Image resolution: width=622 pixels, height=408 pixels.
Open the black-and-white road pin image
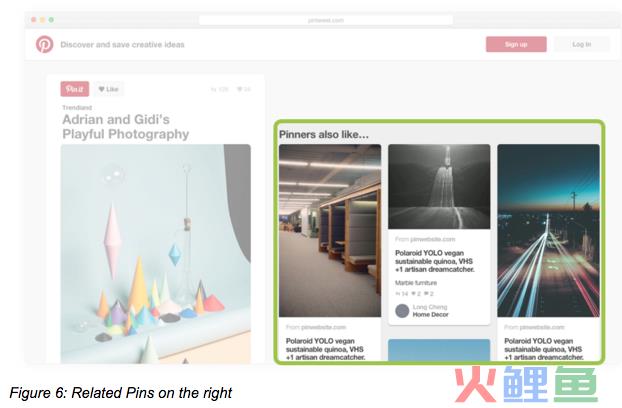(x=439, y=186)
